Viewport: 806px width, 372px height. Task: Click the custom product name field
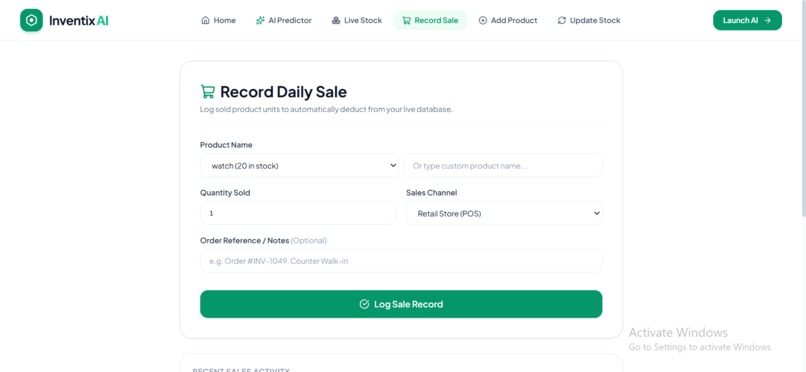pos(503,165)
